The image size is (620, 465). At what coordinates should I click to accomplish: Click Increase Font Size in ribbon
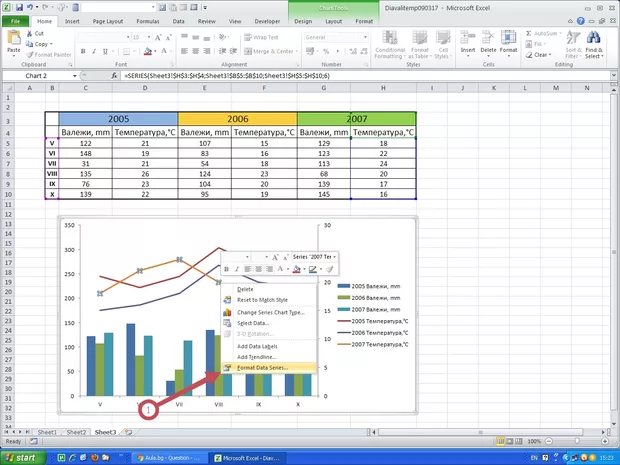(x=158, y=38)
